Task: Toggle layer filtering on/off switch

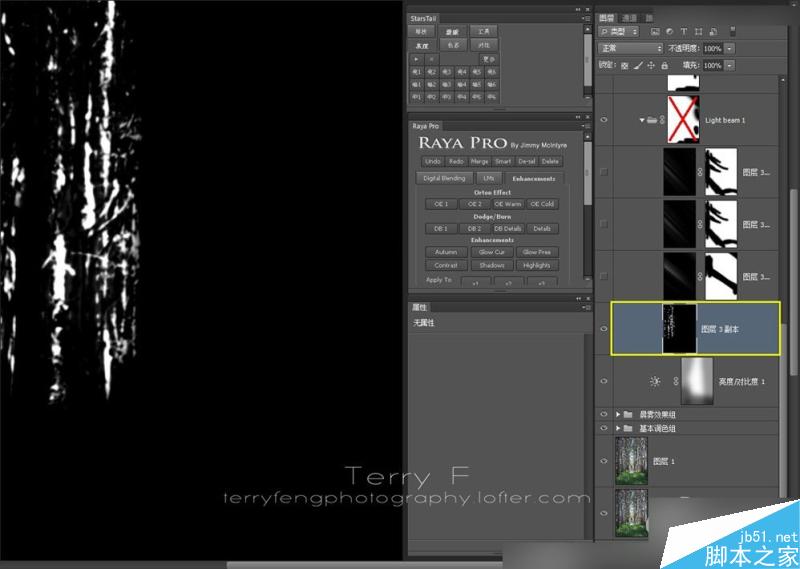Action: pos(733,32)
